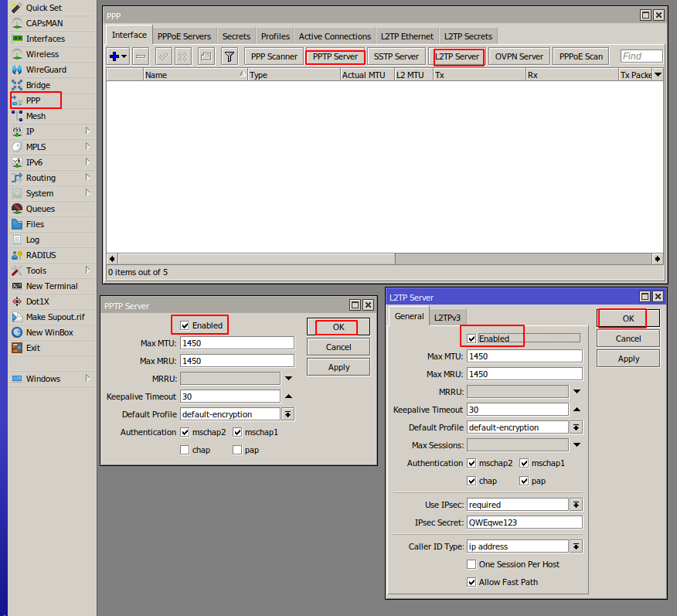This screenshot has height=616, width=677.
Task: Open the Caller ID Type dropdown
Action: coord(577,546)
